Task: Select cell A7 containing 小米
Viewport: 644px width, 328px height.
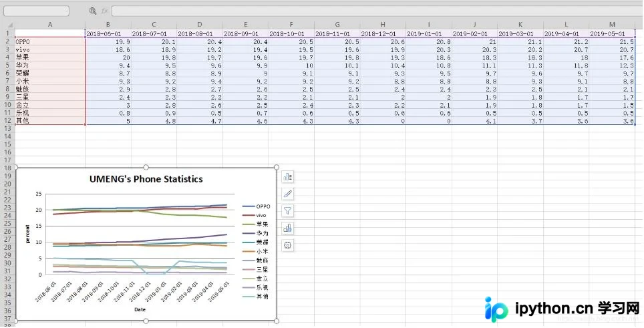Action: click(50, 81)
